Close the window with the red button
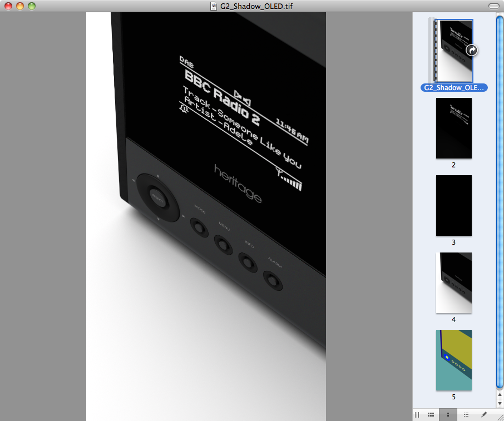The image size is (504, 421). (x=8, y=6)
